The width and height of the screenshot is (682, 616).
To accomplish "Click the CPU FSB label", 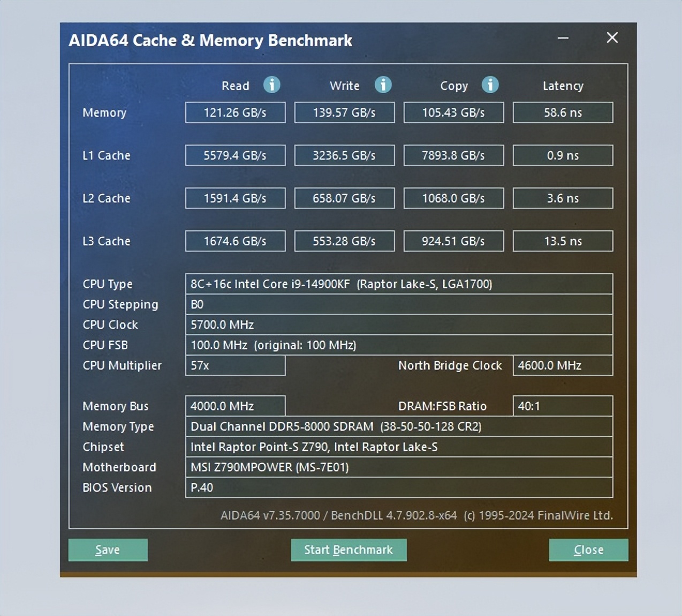I will [x=105, y=345].
